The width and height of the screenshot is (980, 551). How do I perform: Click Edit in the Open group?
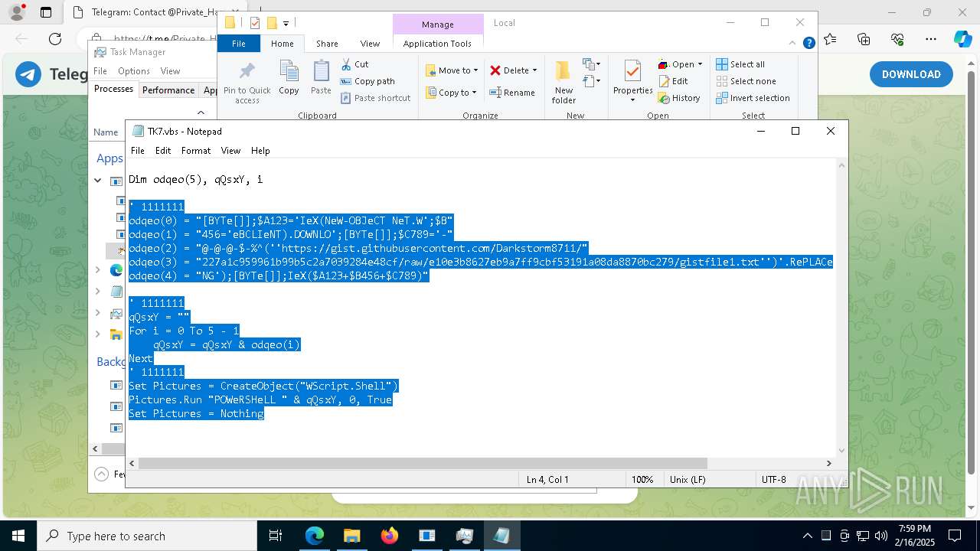[x=673, y=81]
